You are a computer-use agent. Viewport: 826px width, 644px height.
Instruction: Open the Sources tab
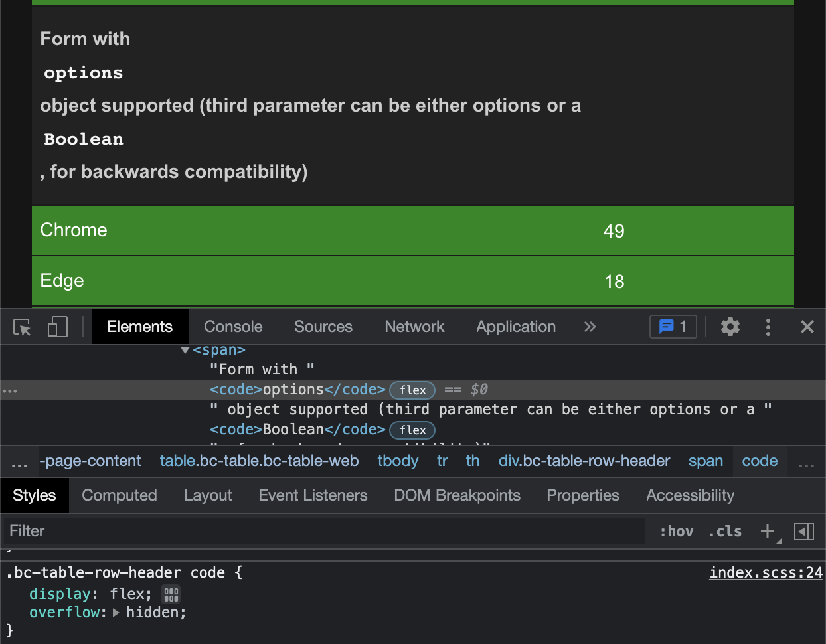pyautogui.click(x=323, y=327)
